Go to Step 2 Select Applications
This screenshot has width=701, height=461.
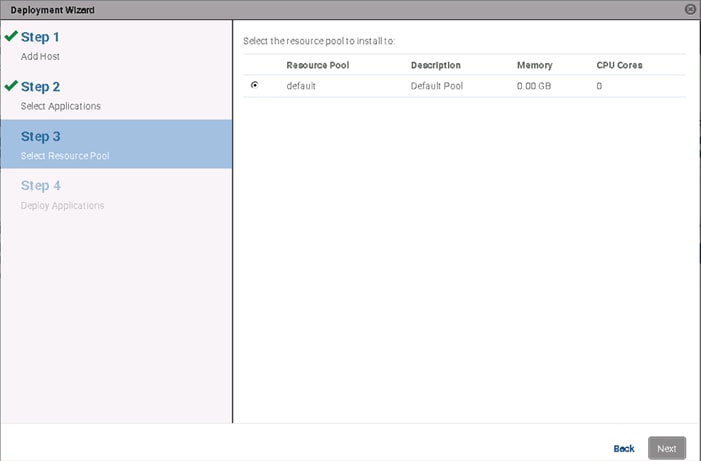(x=116, y=95)
